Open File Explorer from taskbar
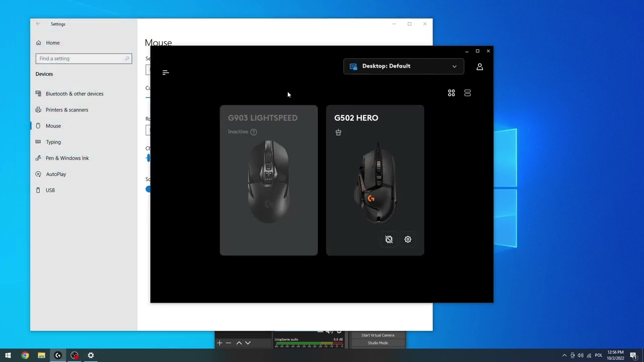Image resolution: width=644 pixels, height=362 pixels. pos(41,355)
